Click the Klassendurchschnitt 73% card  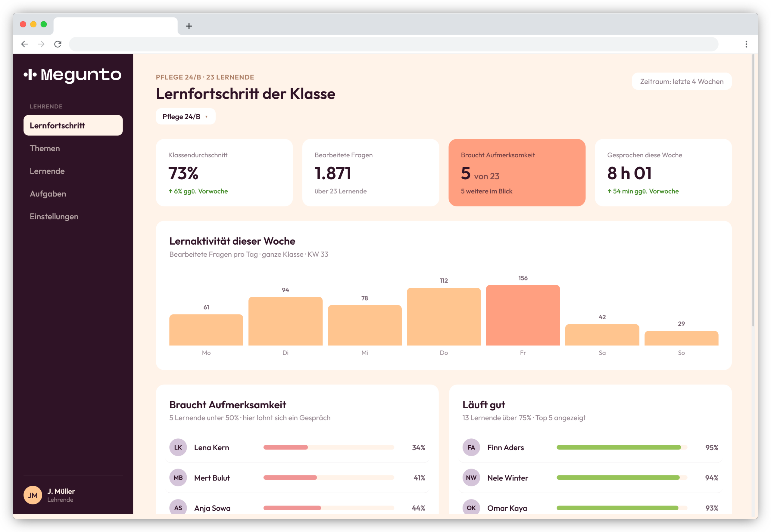224,173
